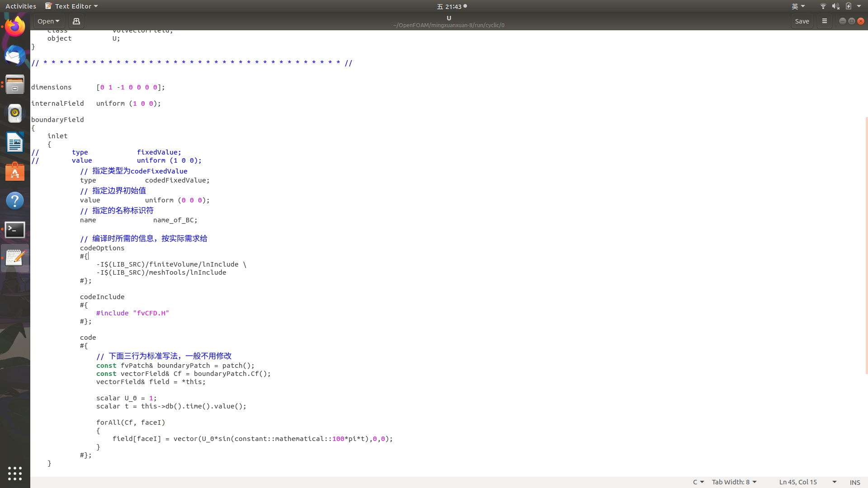Viewport: 868px width, 488px height.
Task: Click the vertical scrollbar of the editor
Action: (866, 245)
